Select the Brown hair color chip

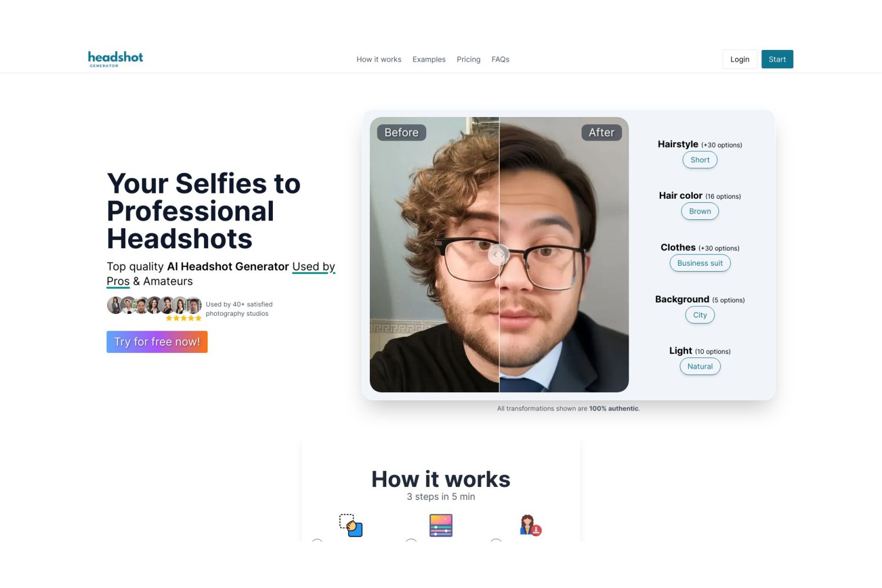(x=700, y=212)
